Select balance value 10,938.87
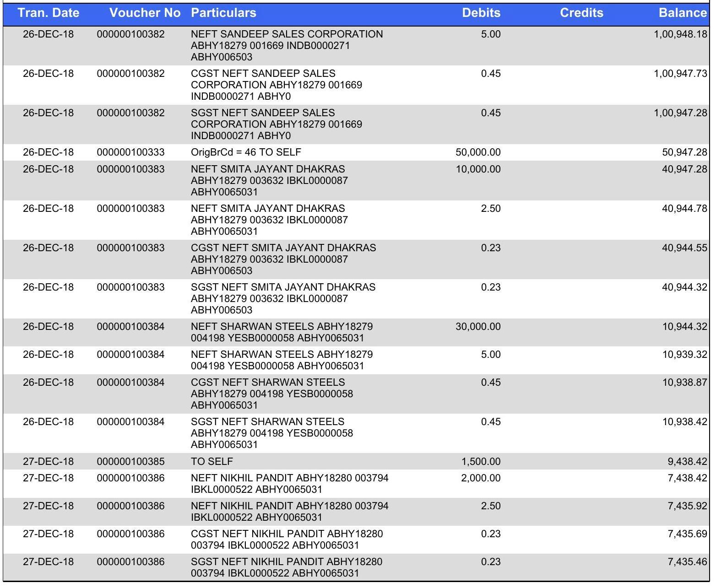716x588 pixels. point(684,383)
